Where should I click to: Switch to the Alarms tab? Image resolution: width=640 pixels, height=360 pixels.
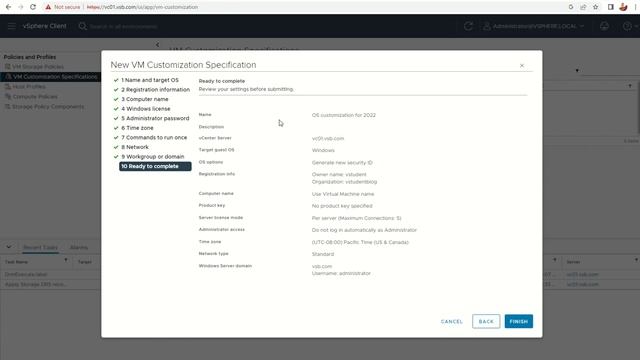point(79,247)
